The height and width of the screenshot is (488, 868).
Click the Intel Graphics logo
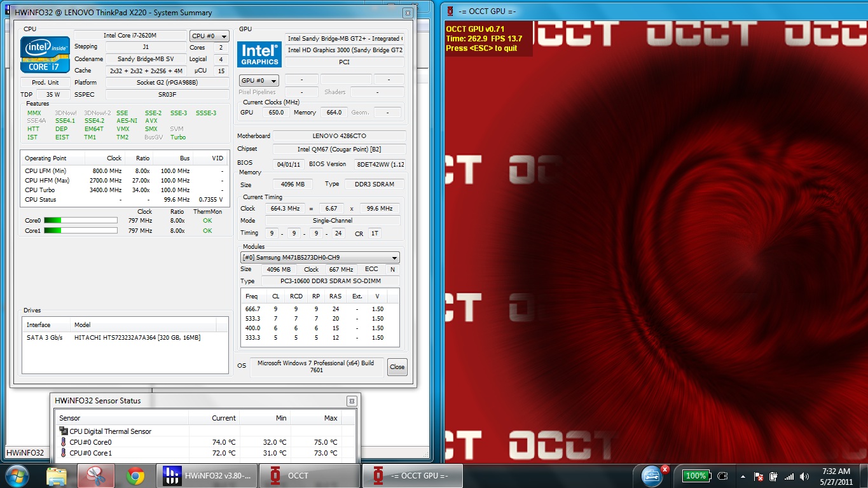point(259,54)
